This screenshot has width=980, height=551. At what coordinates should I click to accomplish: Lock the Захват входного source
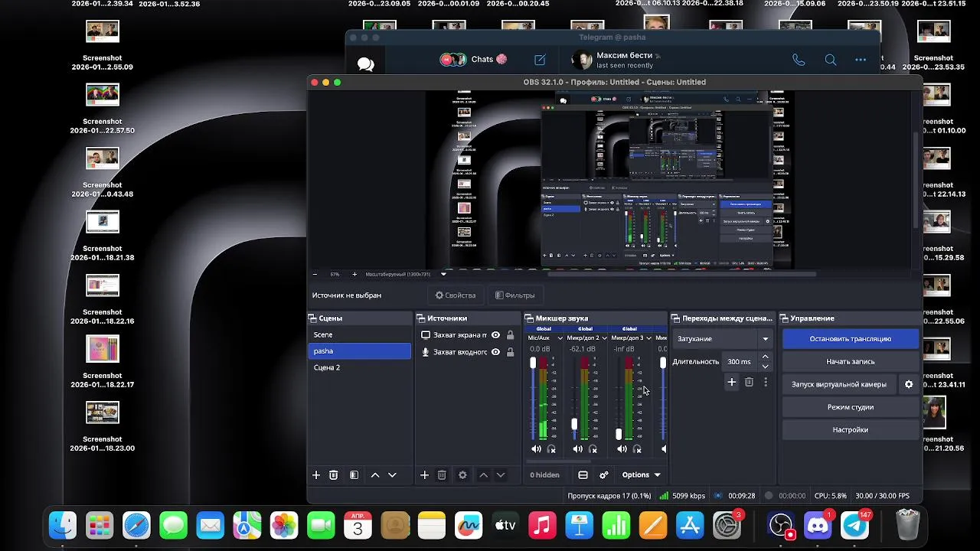click(511, 352)
